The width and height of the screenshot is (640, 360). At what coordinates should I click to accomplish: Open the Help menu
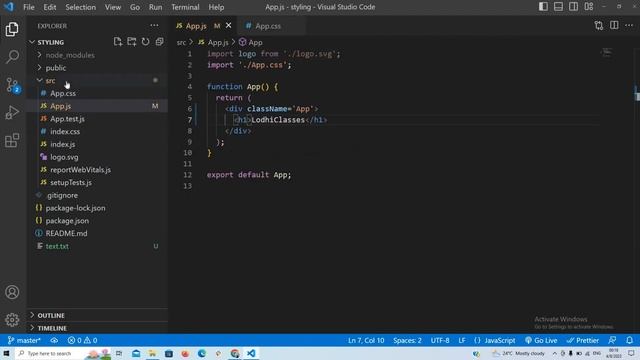[x=216, y=7]
